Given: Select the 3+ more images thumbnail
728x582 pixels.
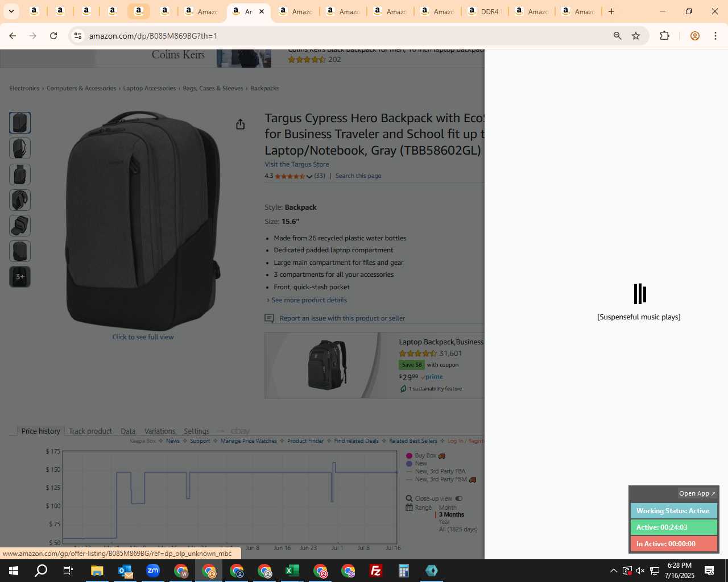Looking at the screenshot, I should [20, 277].
